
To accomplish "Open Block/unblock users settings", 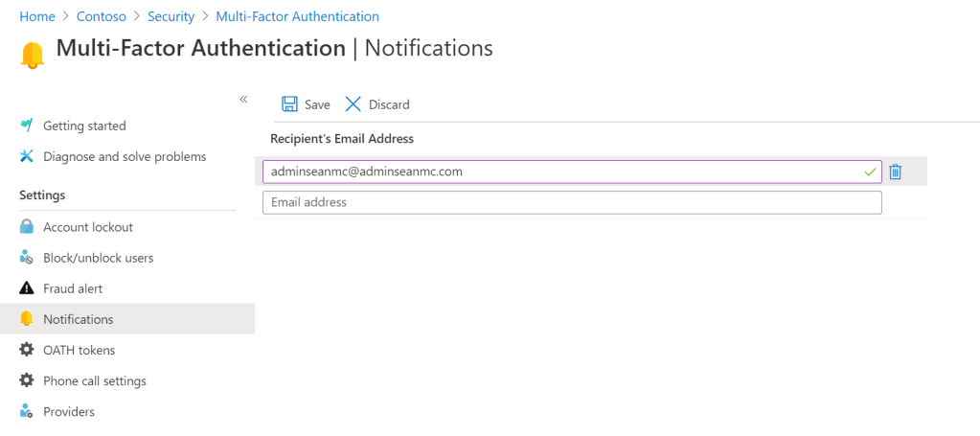I will point(98,258).
